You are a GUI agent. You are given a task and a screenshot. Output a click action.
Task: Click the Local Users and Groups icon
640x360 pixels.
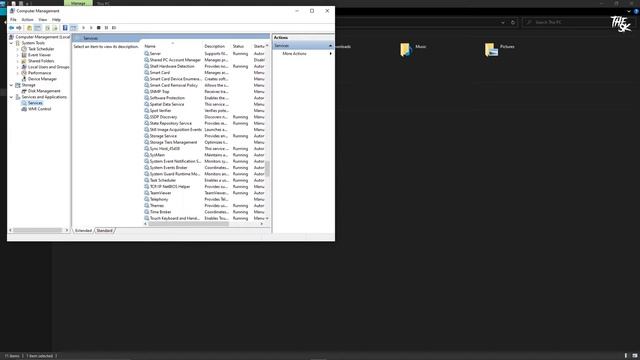(24, 67)
